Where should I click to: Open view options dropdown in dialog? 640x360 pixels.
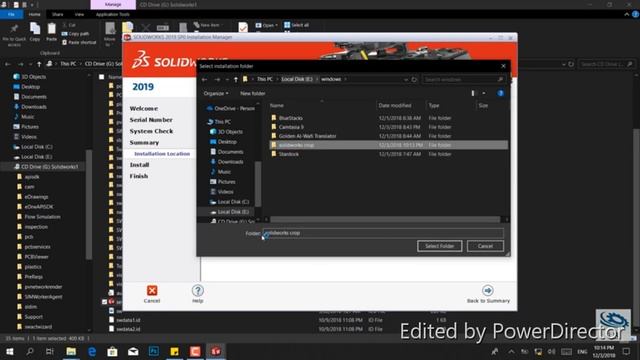coord(484,93)
